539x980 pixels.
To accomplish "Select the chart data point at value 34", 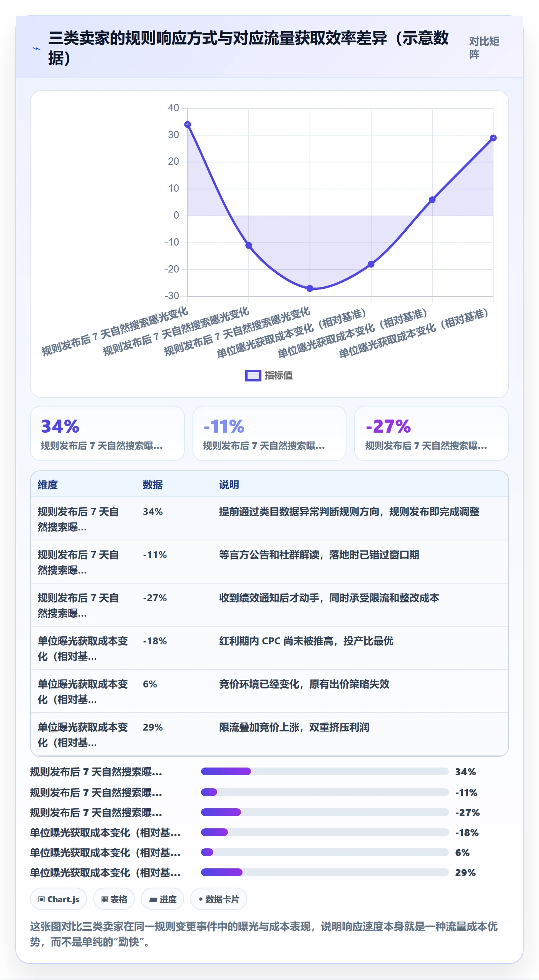I will pyautogui.click(x=187, y=124).
